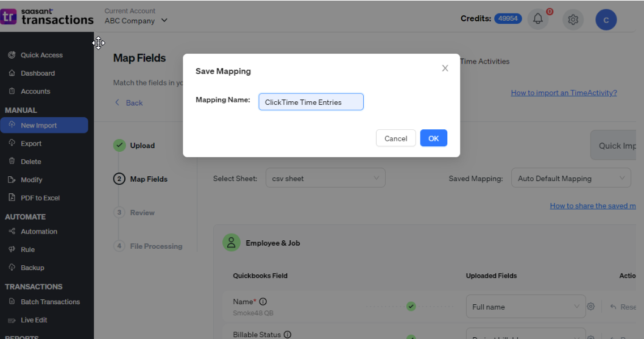Click the Accounts sidebar icon
This screenshot has width=644, height=339.
12,91
